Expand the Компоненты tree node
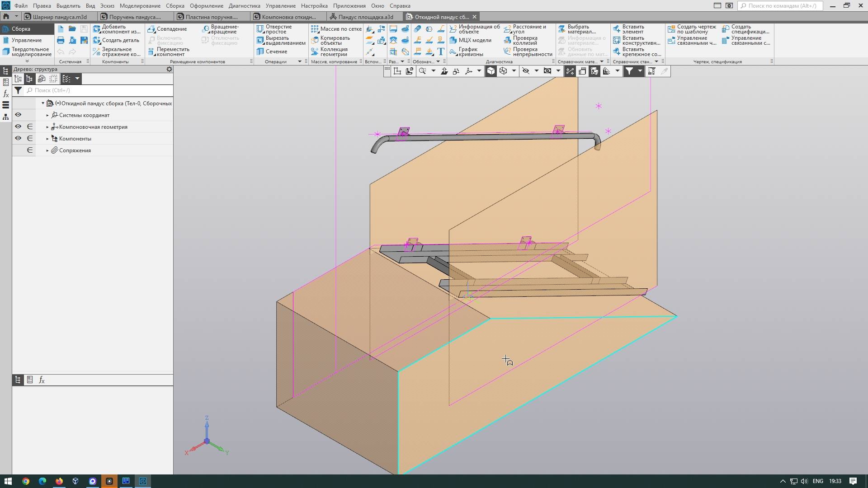 (x=47, y=139)
